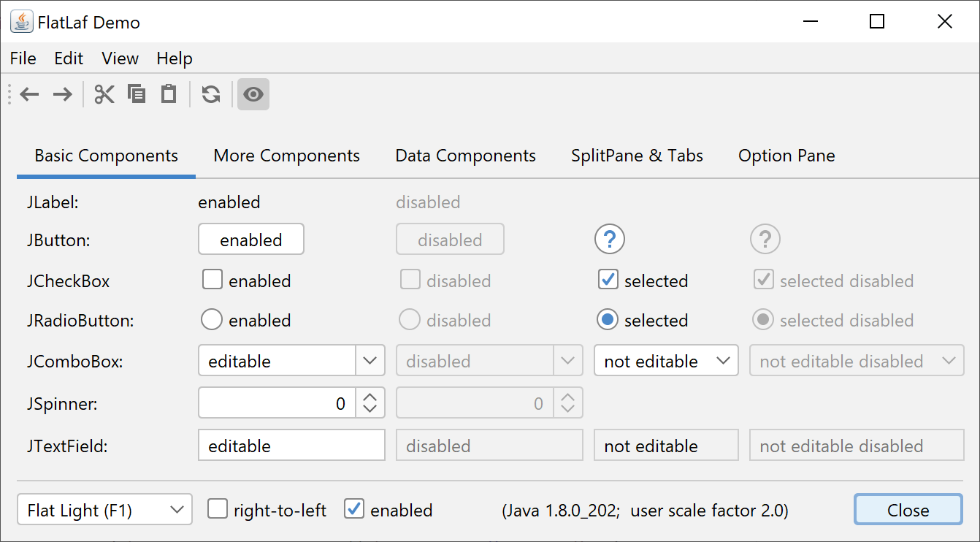Click the Forward arrow toolbar icon

(63, 94)
